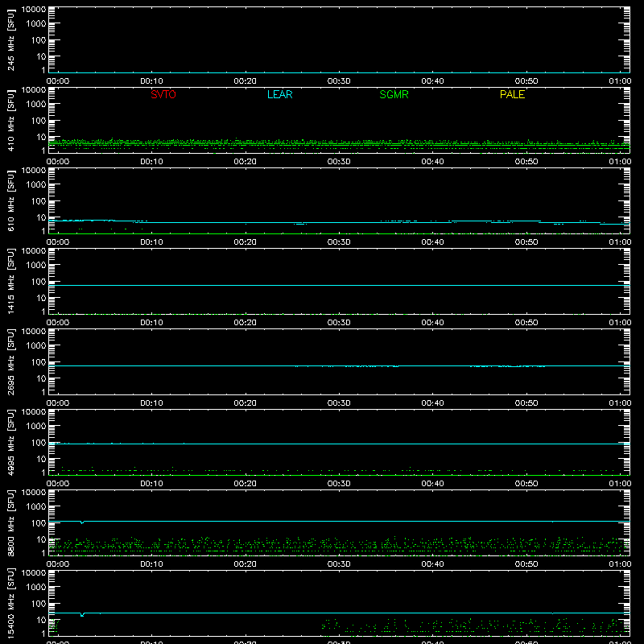Viewport: 644px width, 644px height.
Task: Click the 00:30 tick under 245 MHz plot
Action: (339, 81)
